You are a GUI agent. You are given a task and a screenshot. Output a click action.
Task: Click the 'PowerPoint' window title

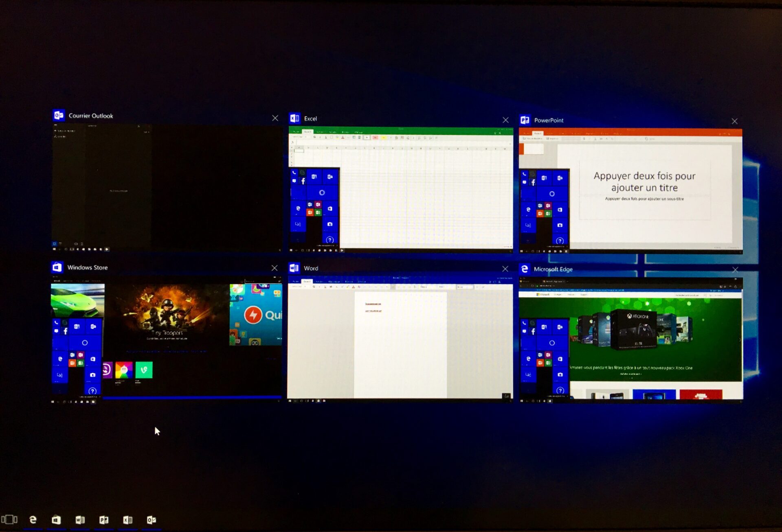[x=549, y=120]
